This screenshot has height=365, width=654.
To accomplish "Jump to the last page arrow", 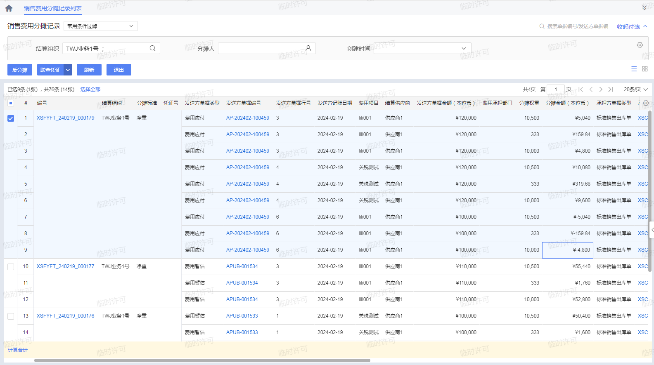I will [x=611, y=89].
